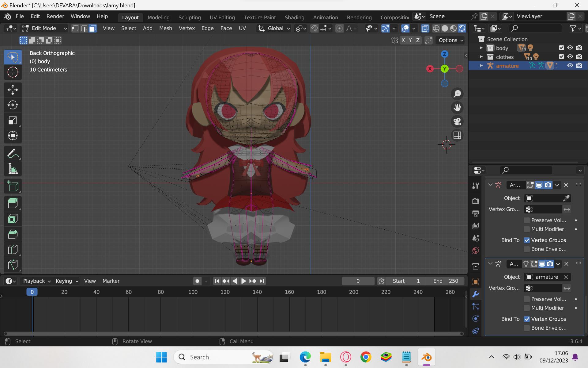The image size is (588, 368).
Task: Toggle Preserve Volume checkbox
Action: (x=527, y=220)
